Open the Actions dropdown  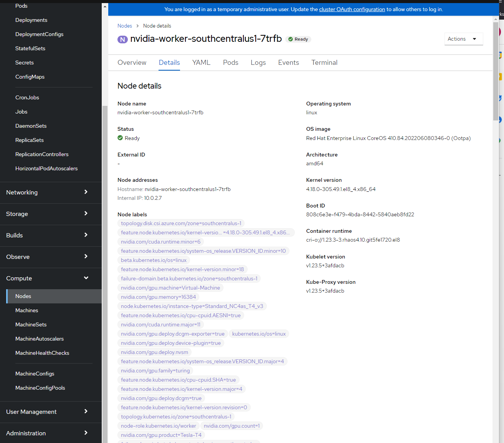coord(463,39)
